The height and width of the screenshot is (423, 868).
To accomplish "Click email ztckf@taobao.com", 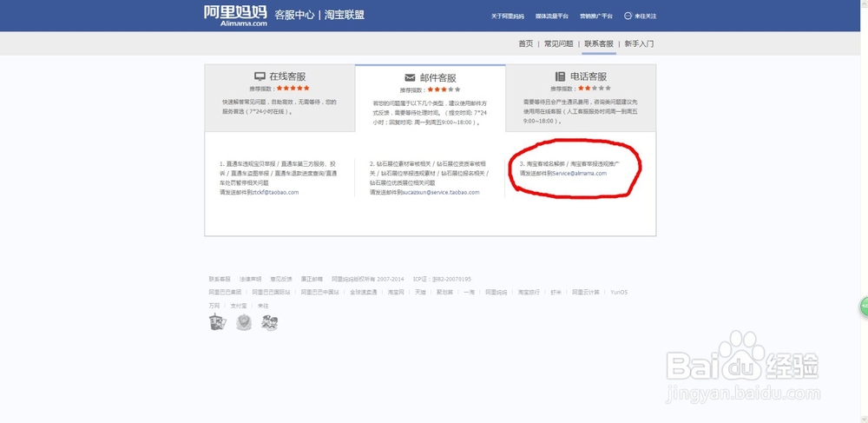I will 275,192.
